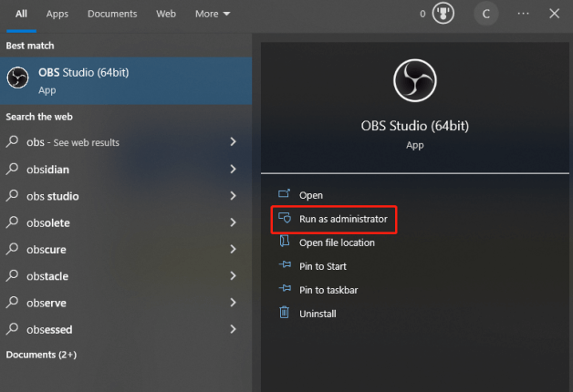Select OBS Studio (64bit) best match result
This screenshot has height=392, width=573.
[x=126, y=80]
